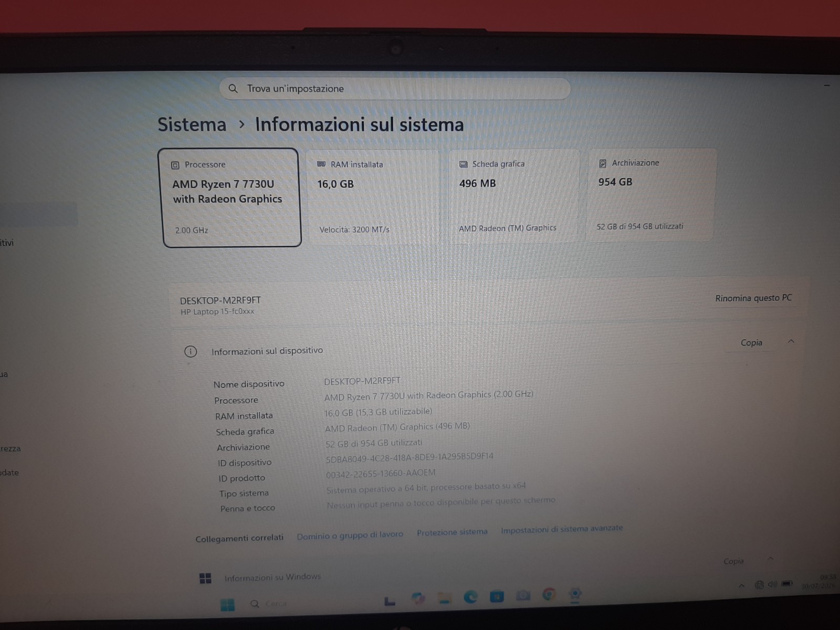The height and width of the screenshot is (630, 840).
Task: Click the network icon in system tray
Action: [x=759, y=584]
